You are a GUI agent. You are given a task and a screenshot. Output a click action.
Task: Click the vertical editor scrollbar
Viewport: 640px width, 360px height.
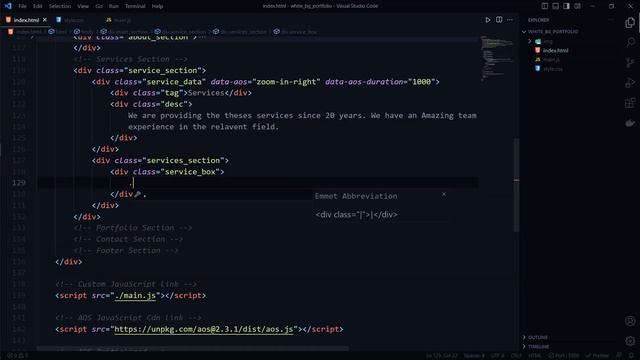(516, 185)
